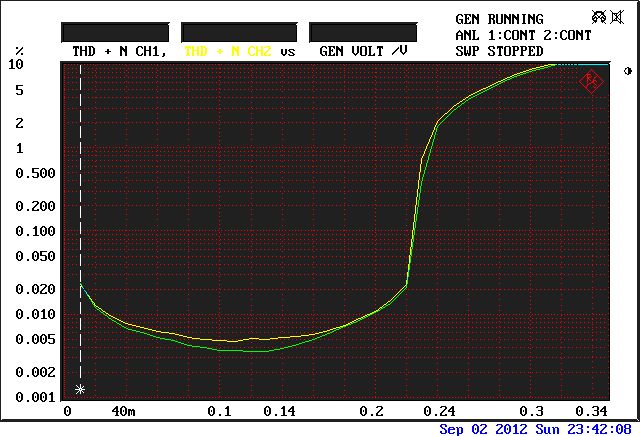Click the black readout box above GEN VOLT
The height and width of the screenshot is (436, 640).
[363, 32]
